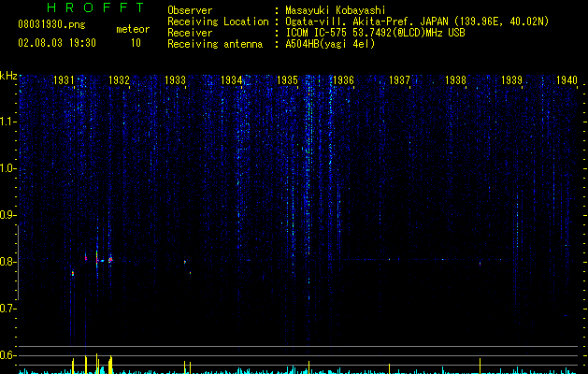Viewport: 588px width, 374px height.
Task: Click the date 02.08.03 19:30
Action: point(57,43)
